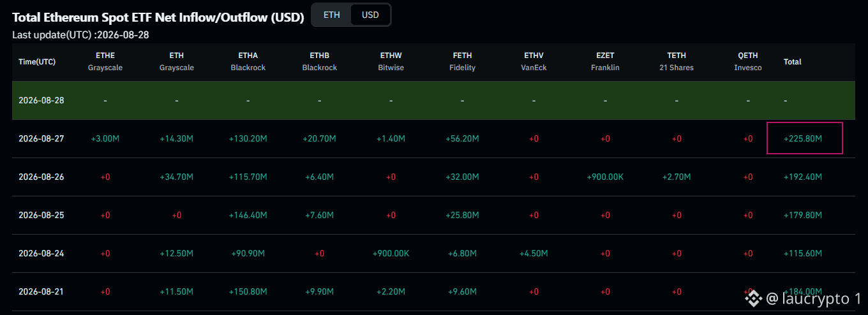Click the ETHA Blackrock column header
Screen dimensions: 868x315
coord(248,62)
